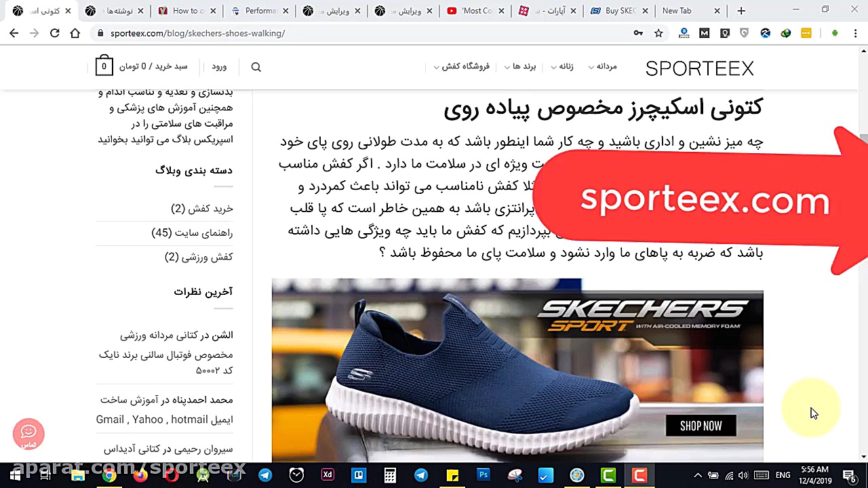Open the Calculator from the taskbar
Screen dimensions: 868x488
[390, 474]
